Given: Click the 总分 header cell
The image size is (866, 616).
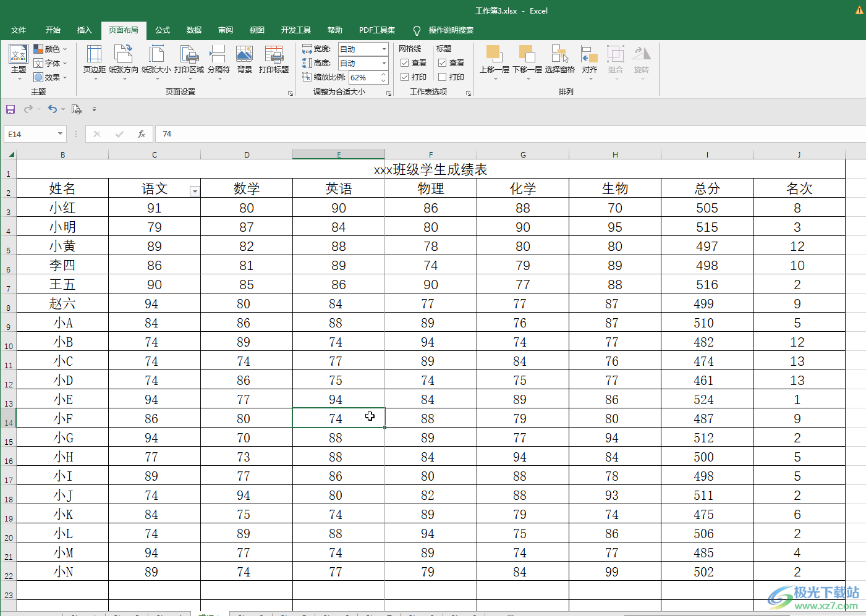Looking at the screenshot, I should pos(707,188).
